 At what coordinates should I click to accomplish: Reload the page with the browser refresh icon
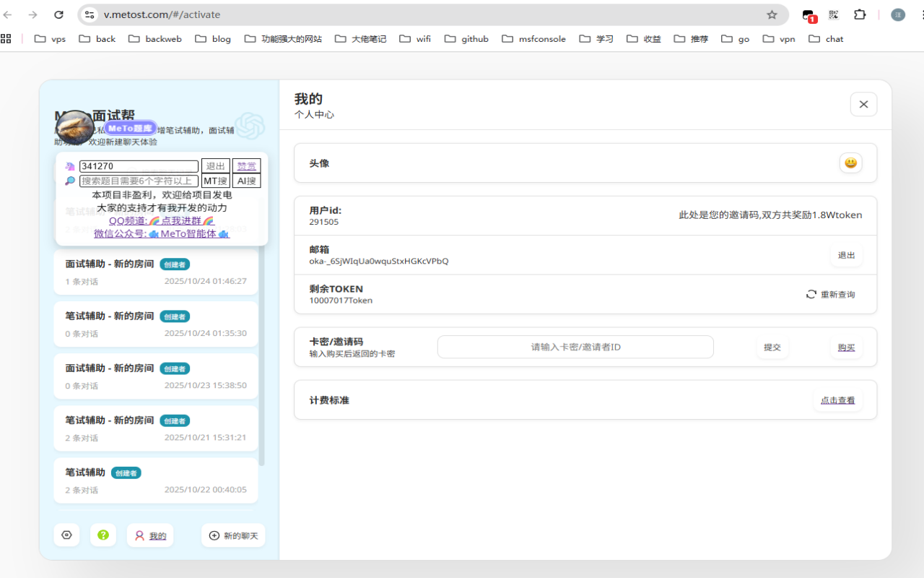coord(59,14)
